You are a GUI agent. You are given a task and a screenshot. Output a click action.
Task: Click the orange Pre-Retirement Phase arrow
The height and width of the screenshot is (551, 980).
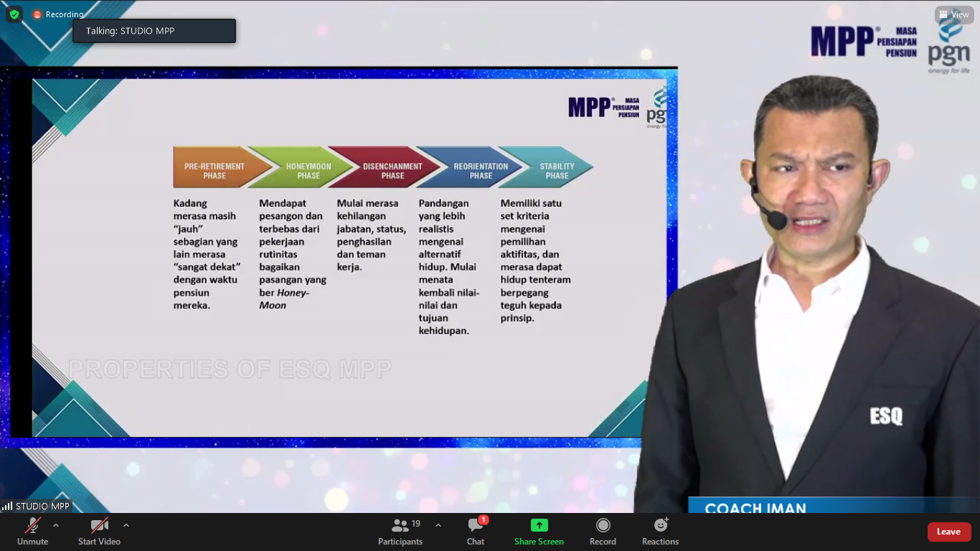[215, 171]
